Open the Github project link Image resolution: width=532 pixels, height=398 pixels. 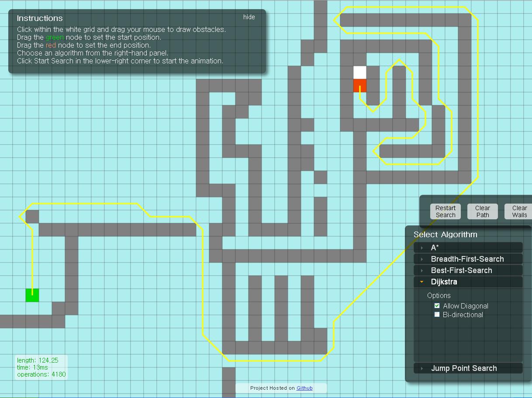click(x=304, y=388)
